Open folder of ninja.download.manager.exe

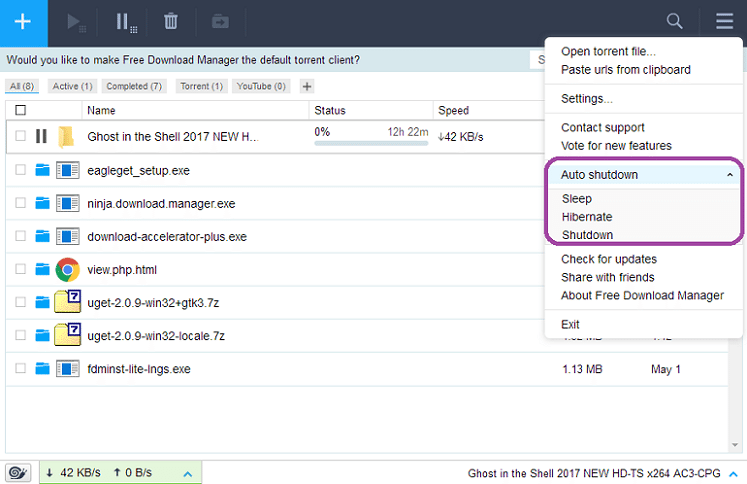point(42,203)
